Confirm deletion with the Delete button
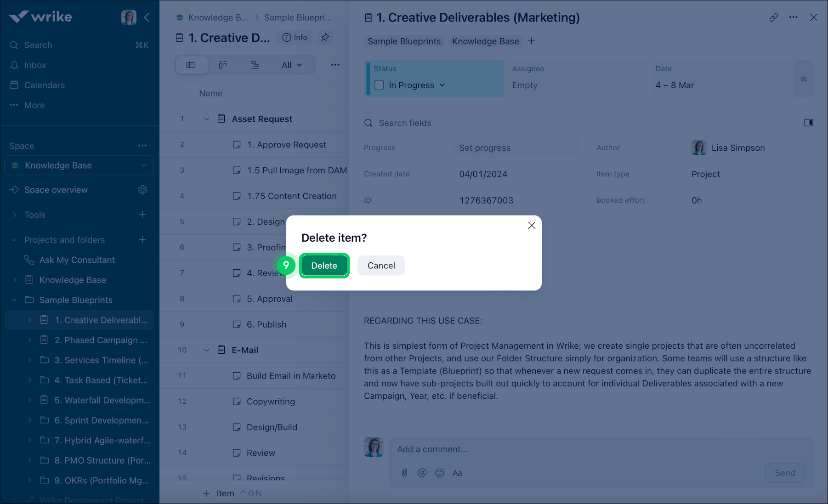 (x=324, y=266)
